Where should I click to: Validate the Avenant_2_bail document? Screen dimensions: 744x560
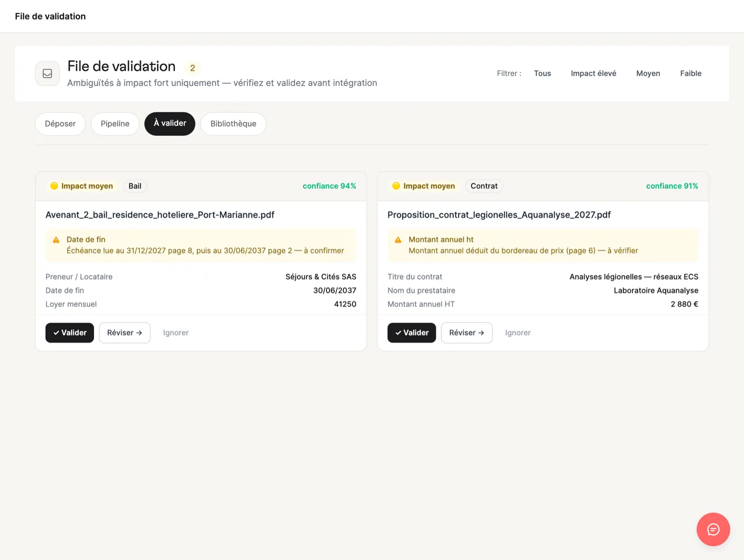70,333
